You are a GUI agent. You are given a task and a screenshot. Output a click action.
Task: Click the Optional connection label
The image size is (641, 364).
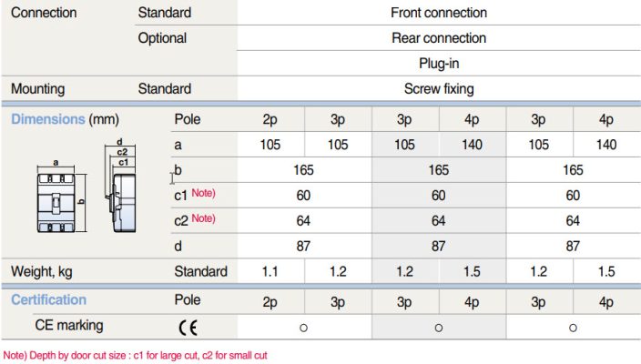coord(162,38)
